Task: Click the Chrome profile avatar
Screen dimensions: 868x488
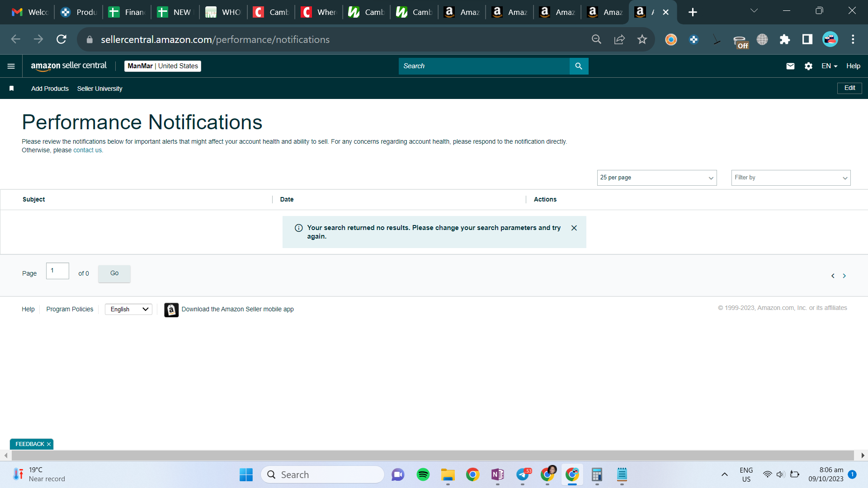Action: point(830,39)
